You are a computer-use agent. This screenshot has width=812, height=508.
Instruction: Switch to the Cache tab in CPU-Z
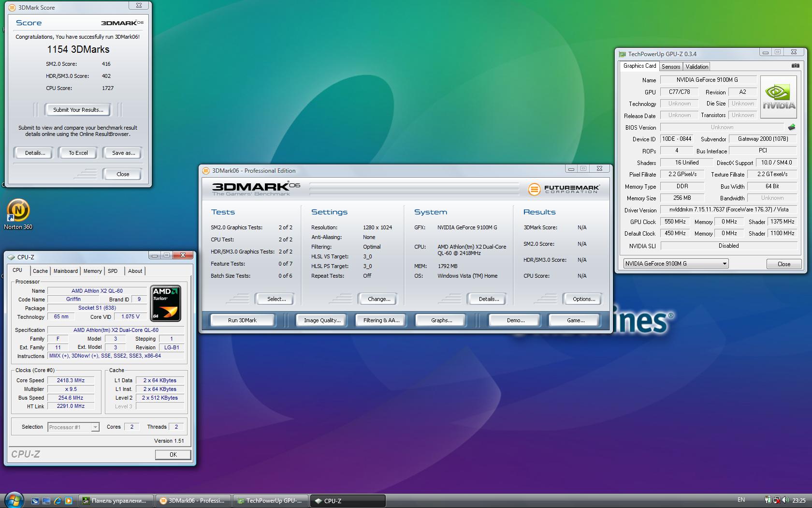40,271
